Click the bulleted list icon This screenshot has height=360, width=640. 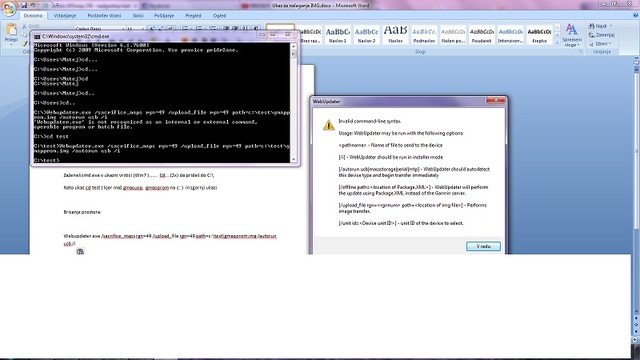click(x=186, y=29)
